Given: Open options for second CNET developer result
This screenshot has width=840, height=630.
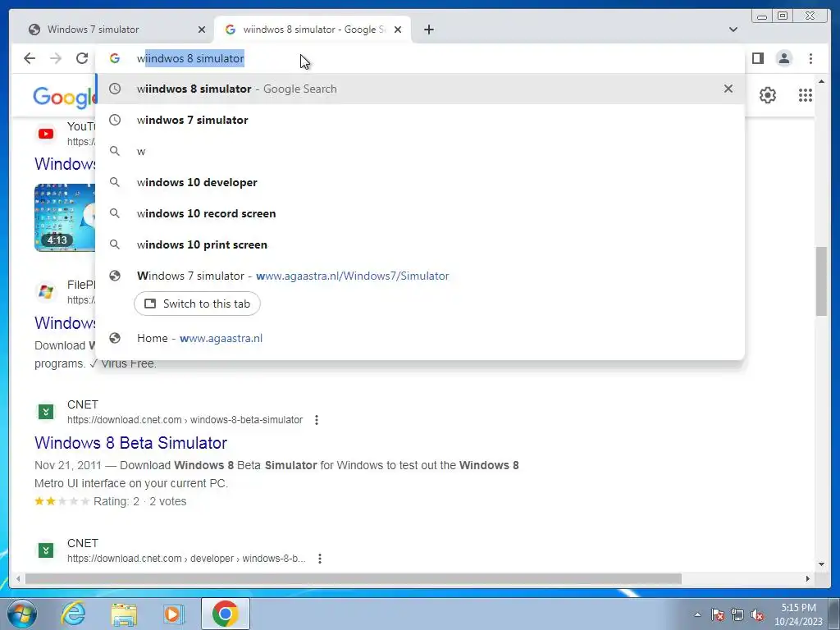Looking at the screenshot, I should [320, 559].
